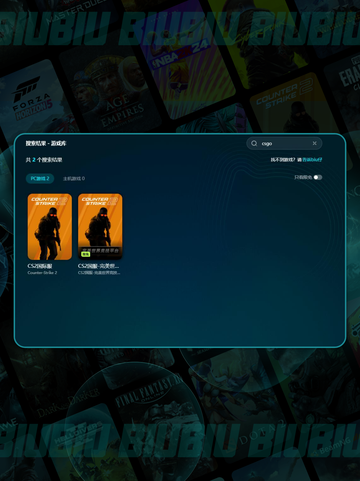Viewport: 360px width, 481px height.
Task: Open the CS2国际服 game cover
Action: point(50,227)
